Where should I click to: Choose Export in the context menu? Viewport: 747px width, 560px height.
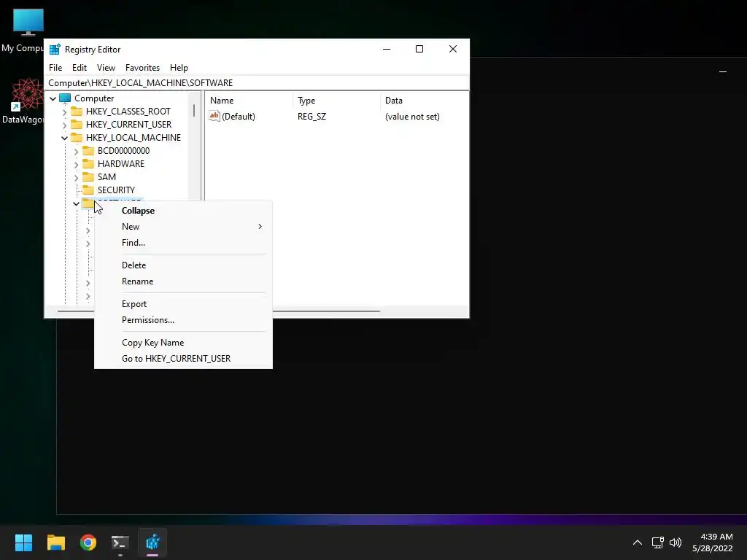pos(183,304)
